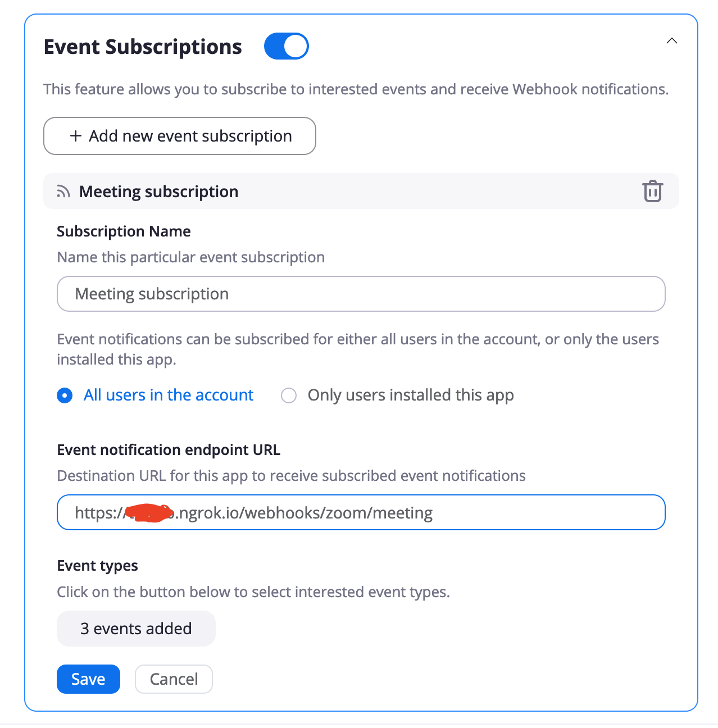Click into the endpoint URL field

[506, 512]
